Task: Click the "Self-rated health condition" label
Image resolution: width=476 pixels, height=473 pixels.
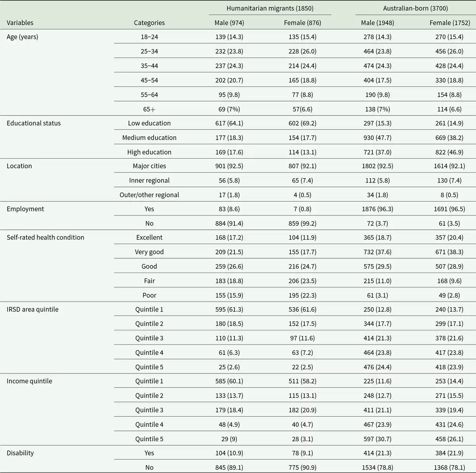Action: (46, 238)
